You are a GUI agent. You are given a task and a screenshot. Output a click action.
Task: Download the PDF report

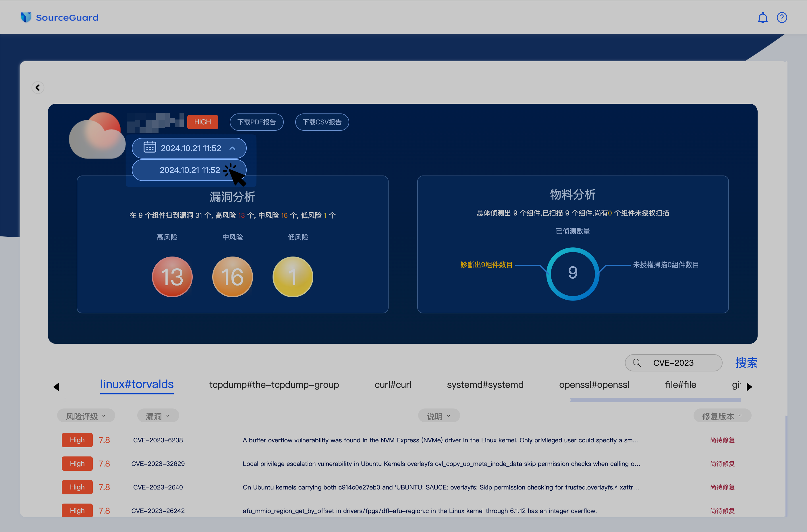pyautogui.click(x=257, y=122)
